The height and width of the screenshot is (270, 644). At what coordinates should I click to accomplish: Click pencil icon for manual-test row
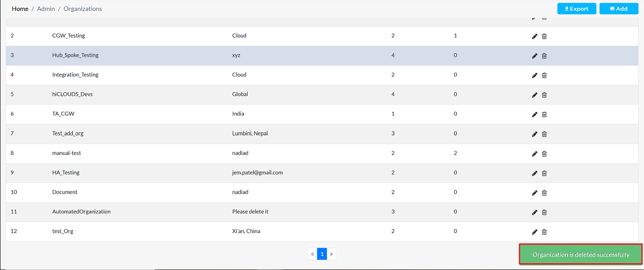pos(534,153)
